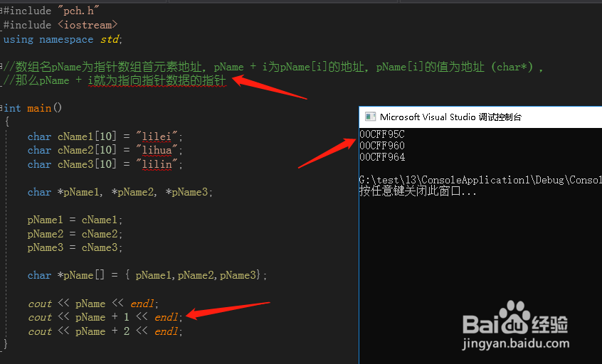Click the #include "pch.h" line
Image resolution: width=602 pixels, height=364 pixels.
[51, 11]
